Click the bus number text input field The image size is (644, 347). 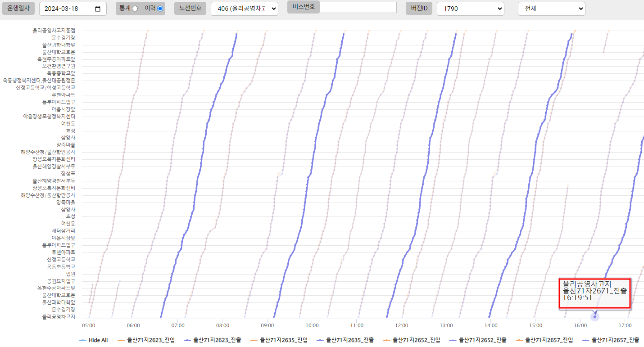point(358,7)
